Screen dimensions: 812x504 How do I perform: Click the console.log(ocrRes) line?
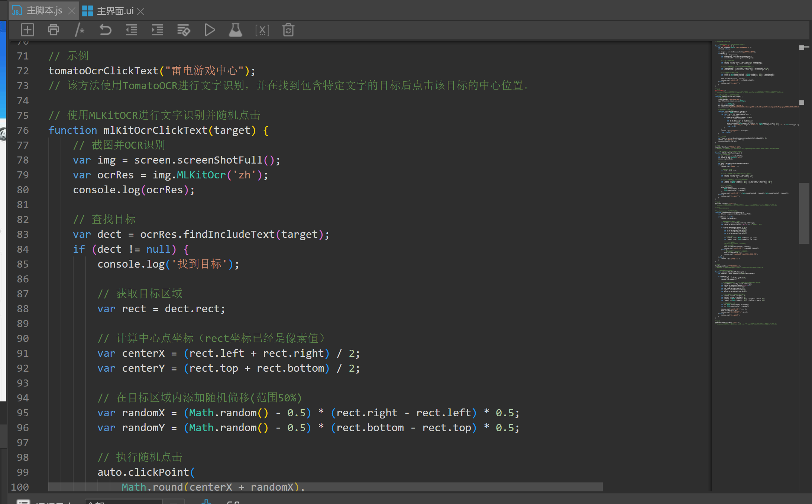[134, 190]
